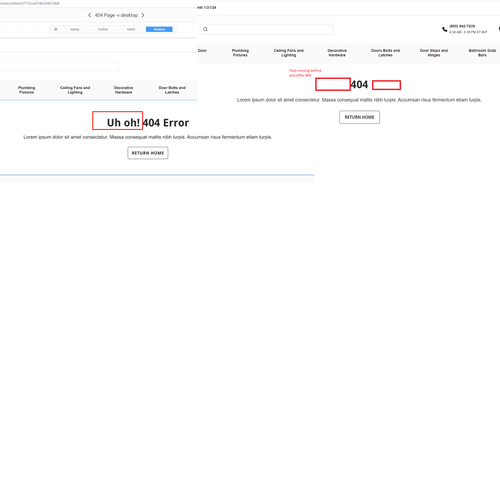
Task: Open Ceiling Fans and Lighting on live site
Action: coord(289,53)
